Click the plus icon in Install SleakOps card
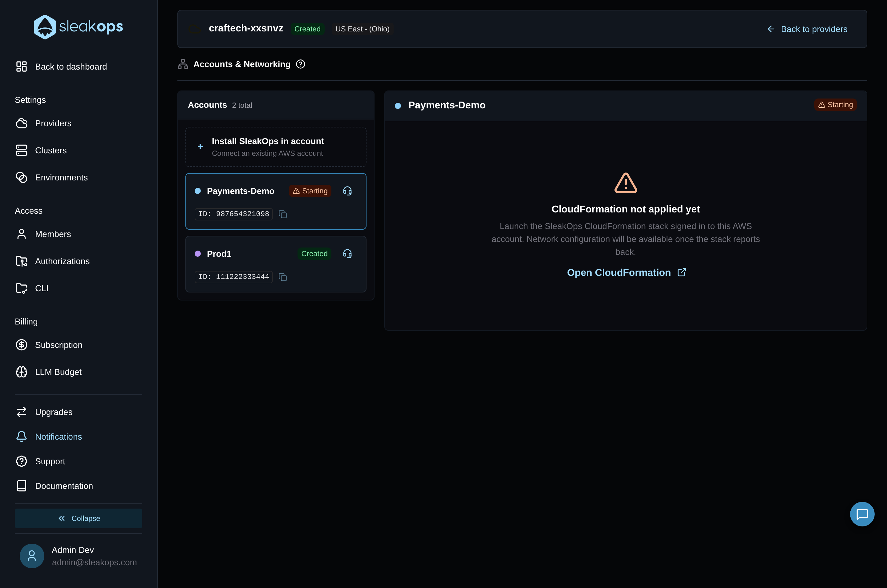The width and height of the screenshot is (887, 588). [200, 146]
